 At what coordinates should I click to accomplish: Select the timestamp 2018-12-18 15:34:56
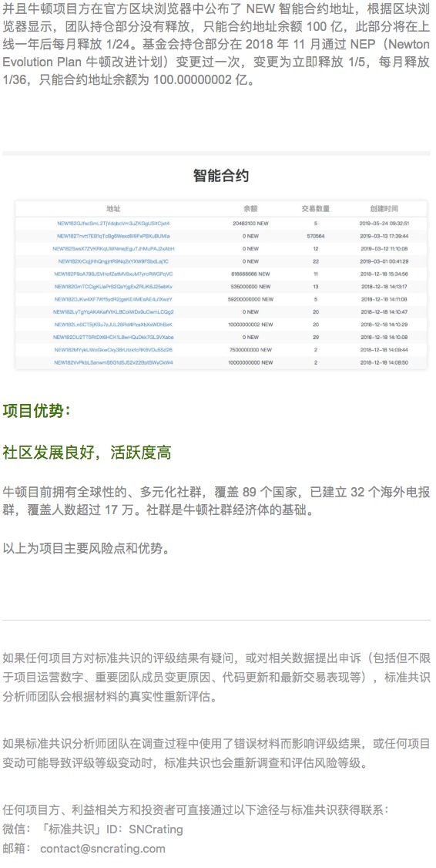[x=384, y=274]
